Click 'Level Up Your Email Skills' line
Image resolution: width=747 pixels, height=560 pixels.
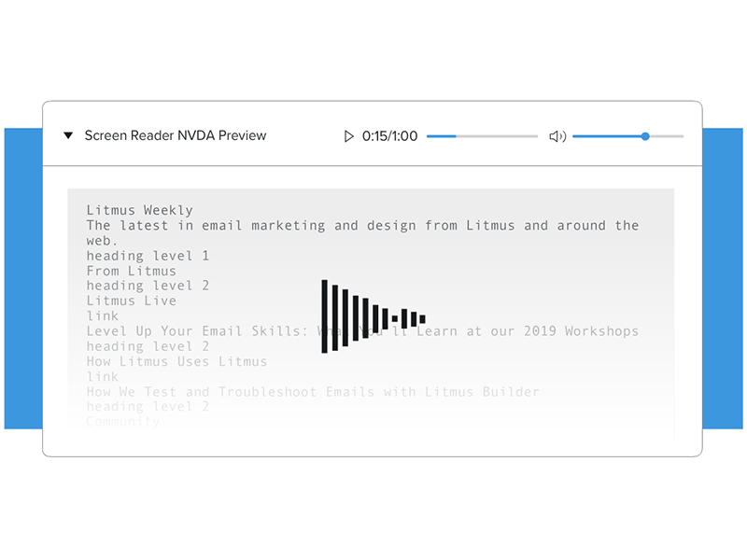click(362, 331)
